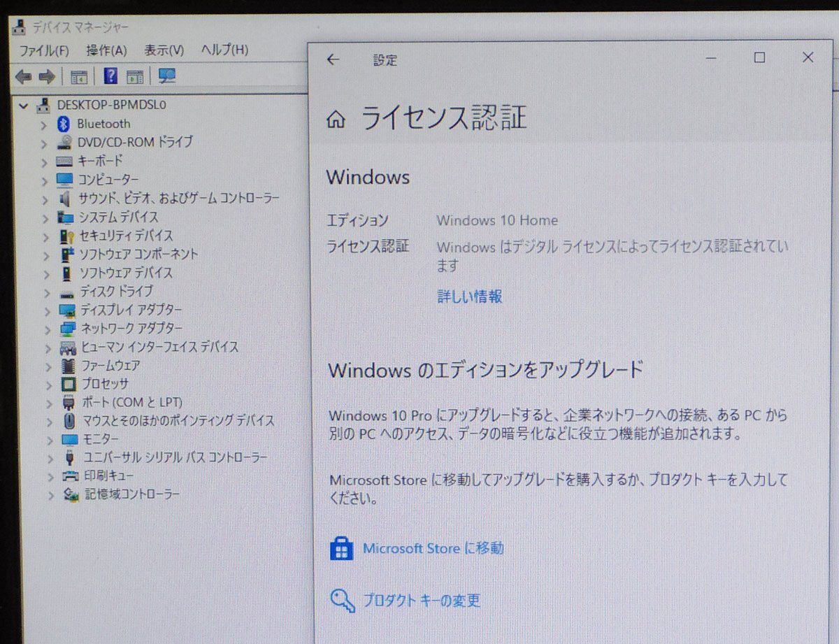Select ポート (COM と LPT) row text
Screen dimensions: 839x644
click(131, 403)
